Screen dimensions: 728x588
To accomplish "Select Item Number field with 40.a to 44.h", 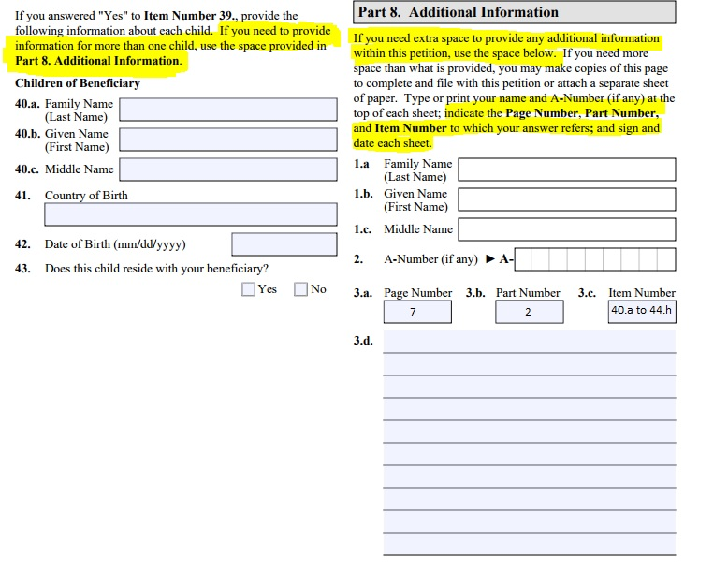I will [x=641, y=311].
